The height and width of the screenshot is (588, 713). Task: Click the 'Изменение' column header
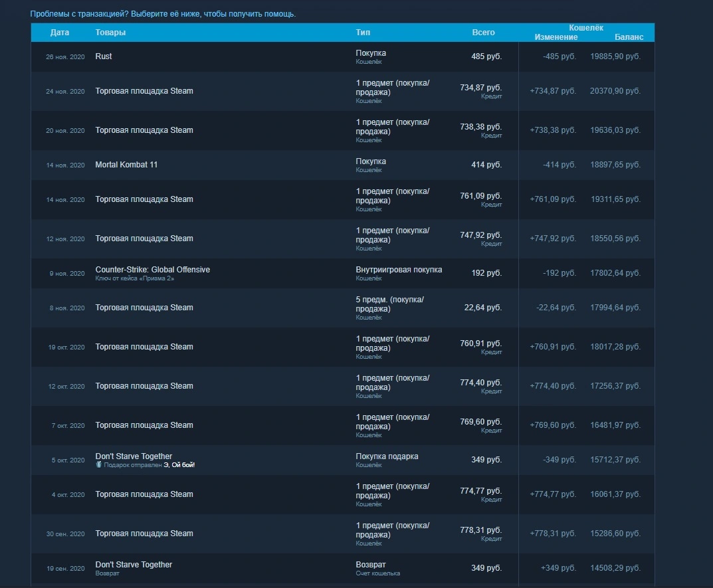(x=556, y=37)
